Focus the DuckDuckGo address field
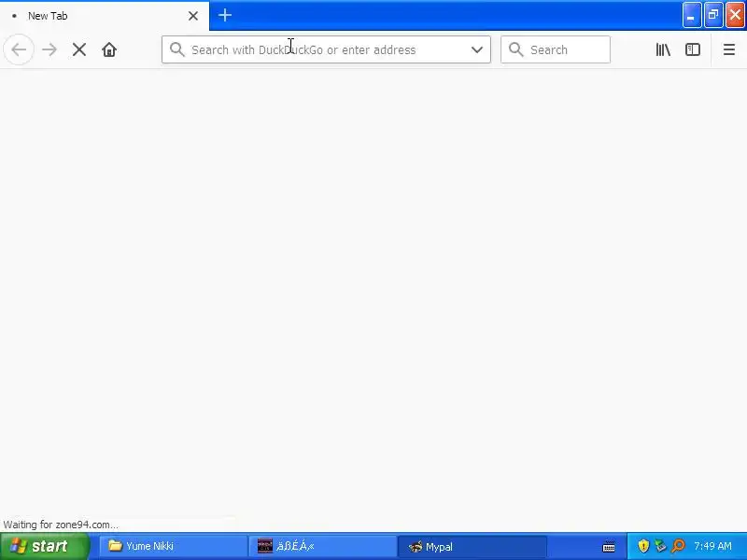 tap(326, 49)
